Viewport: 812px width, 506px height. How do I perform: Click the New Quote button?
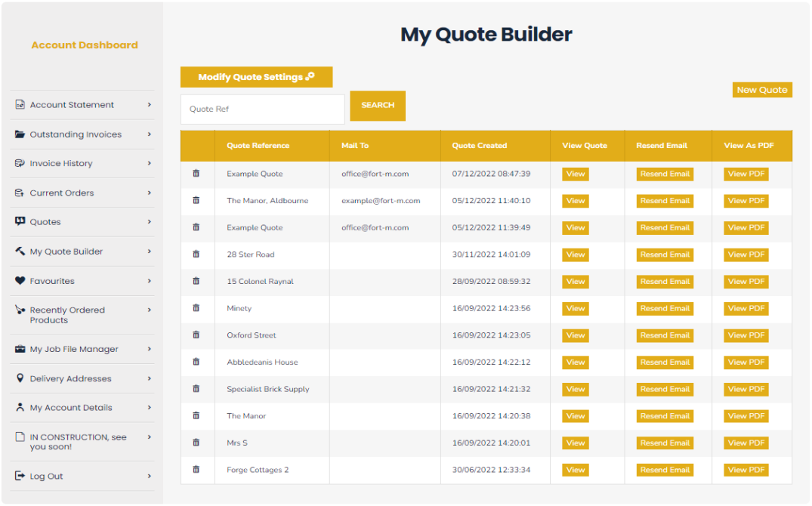(762, 90)
